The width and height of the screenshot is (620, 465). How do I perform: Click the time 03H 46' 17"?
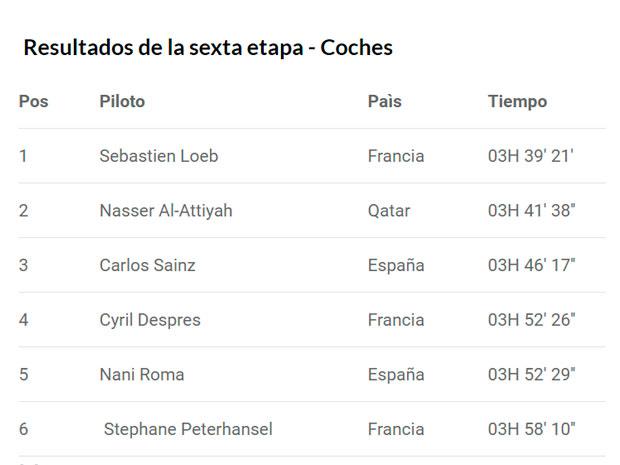[x=531, y=265]
